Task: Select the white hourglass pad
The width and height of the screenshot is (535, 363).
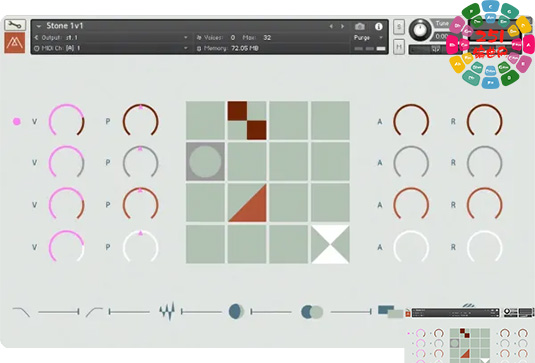Action: click(330, 244)
